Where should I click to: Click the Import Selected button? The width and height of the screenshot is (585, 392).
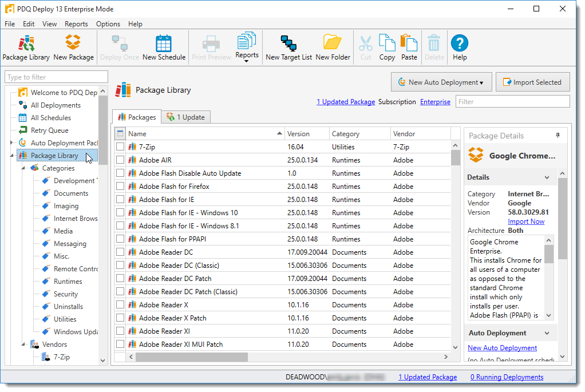tap(532, 82)
